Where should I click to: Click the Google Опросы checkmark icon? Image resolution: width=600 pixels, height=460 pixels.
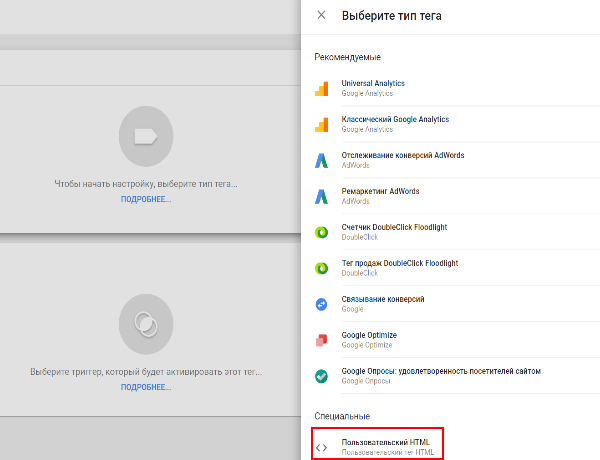click(321, 376)
